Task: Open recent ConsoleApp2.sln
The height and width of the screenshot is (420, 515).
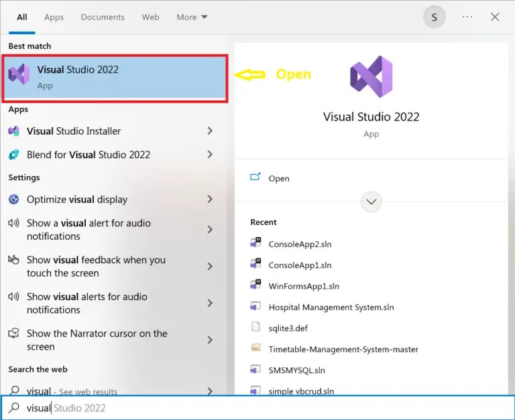Action: pyautogui.click(x=300, y=244)
